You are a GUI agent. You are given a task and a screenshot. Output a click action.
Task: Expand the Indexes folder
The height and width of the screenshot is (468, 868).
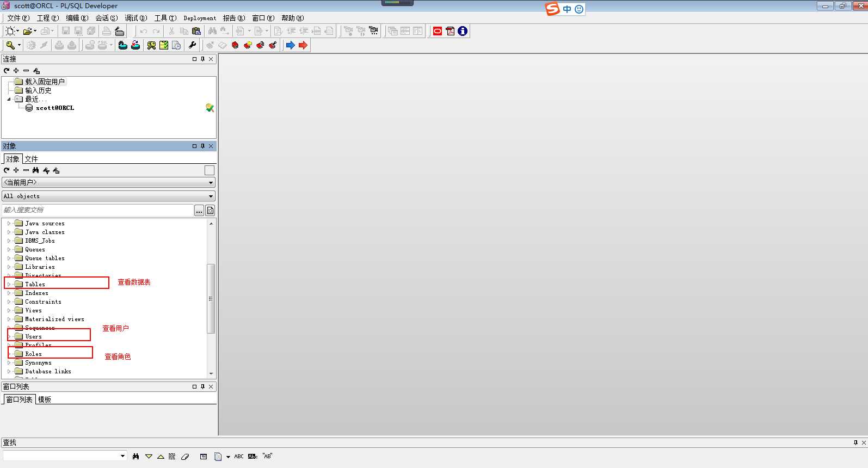[9, 293]
